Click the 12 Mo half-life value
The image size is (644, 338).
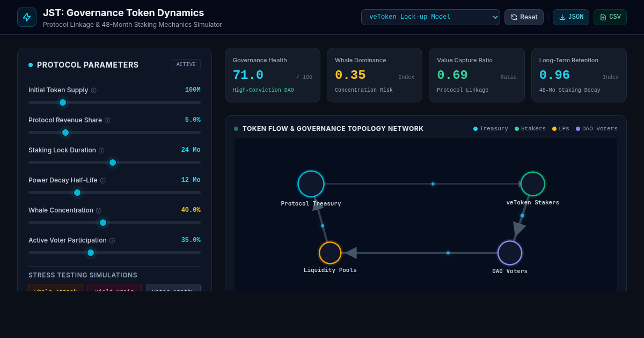tap(191, 180)
